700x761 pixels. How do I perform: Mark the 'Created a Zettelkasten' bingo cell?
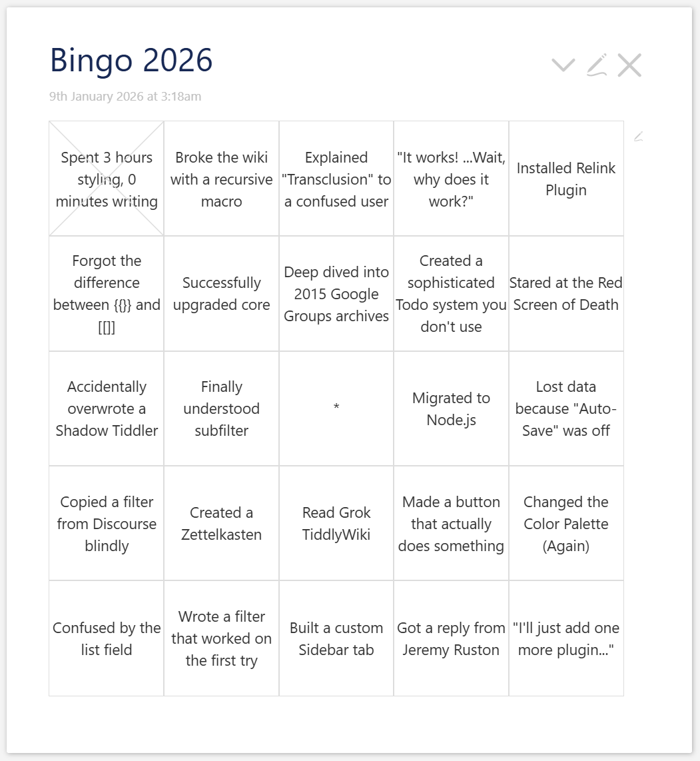[221, 523]
